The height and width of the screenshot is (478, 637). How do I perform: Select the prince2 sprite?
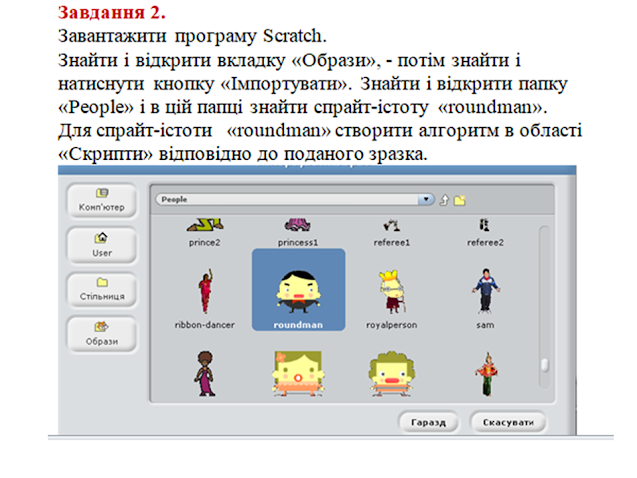205,232
